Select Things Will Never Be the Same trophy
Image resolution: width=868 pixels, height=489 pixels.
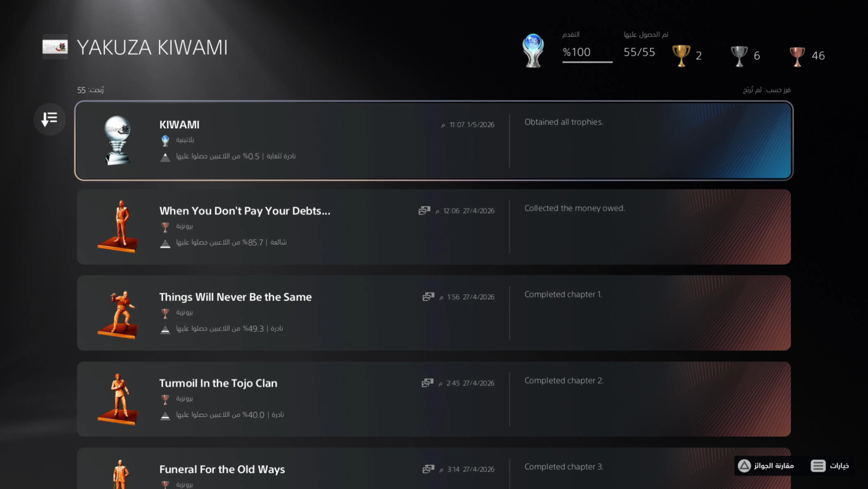click(x=434, y=313)
